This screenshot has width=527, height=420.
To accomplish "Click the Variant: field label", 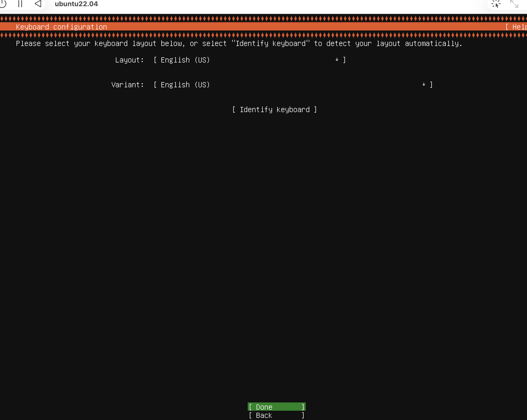I will (127, 85).
